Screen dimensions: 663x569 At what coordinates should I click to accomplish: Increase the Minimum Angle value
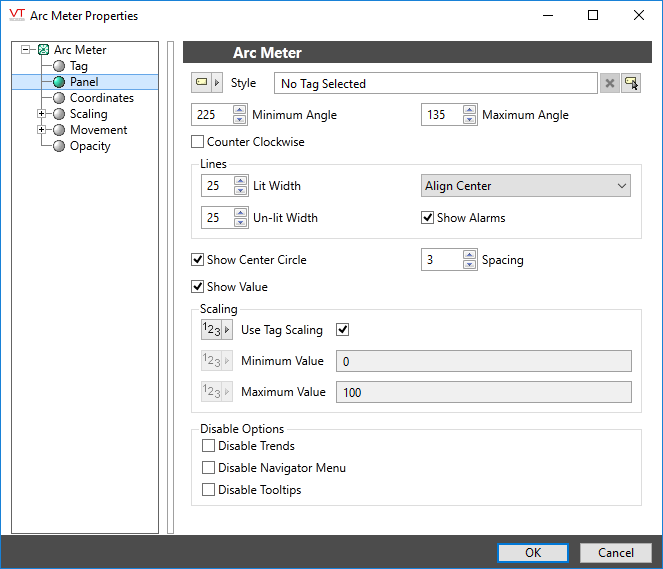pos(240,110)
